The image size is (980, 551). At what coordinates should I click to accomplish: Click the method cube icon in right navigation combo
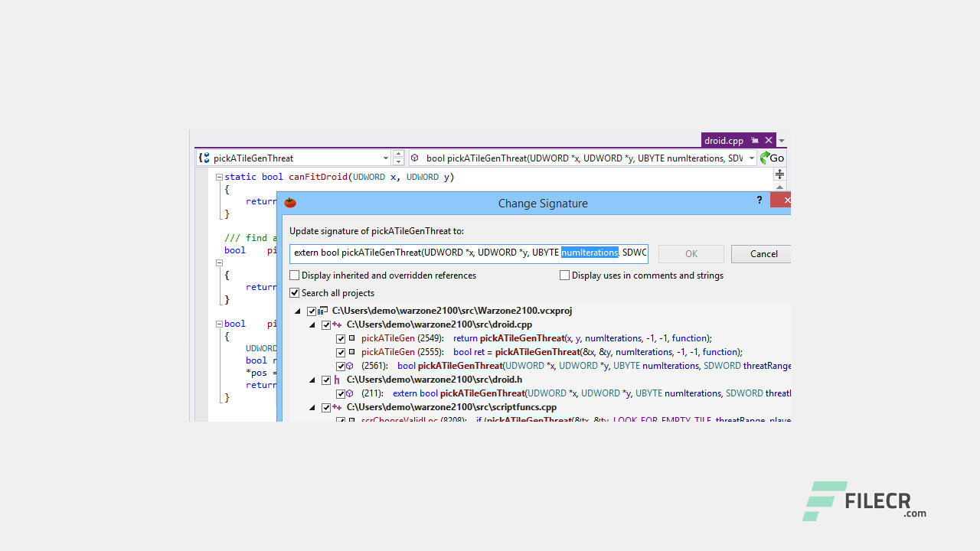pyautogui.click(x=415, y=158)
